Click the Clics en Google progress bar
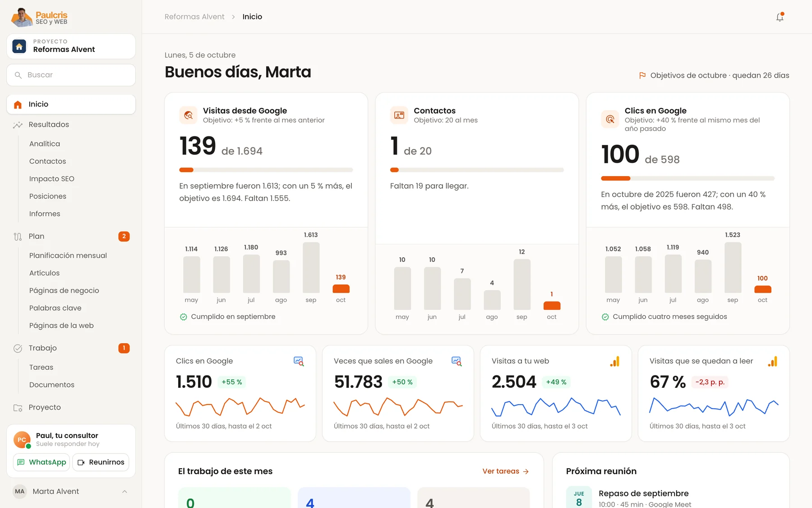The height and width of the screenshot is (508, 812). pyautogui.click(x=687, y=178)
